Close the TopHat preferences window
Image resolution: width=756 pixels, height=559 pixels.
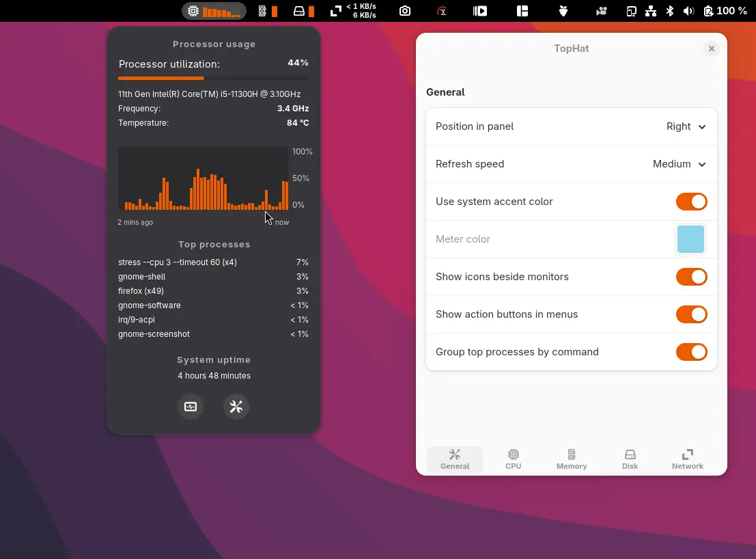711,49
